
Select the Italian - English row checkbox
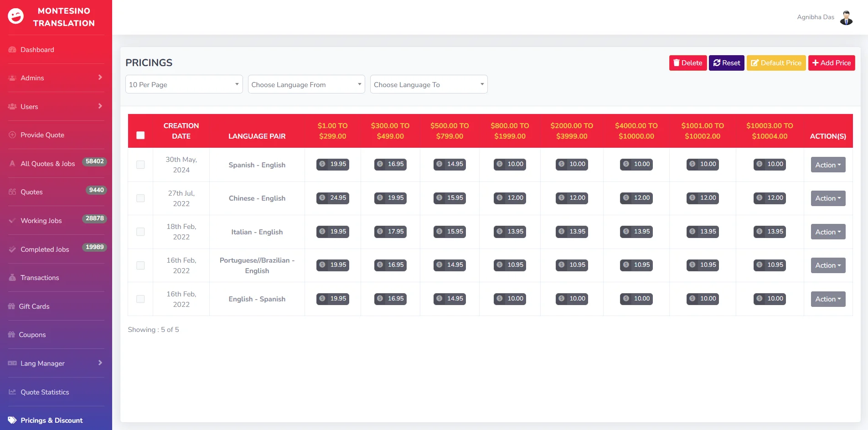140,232
